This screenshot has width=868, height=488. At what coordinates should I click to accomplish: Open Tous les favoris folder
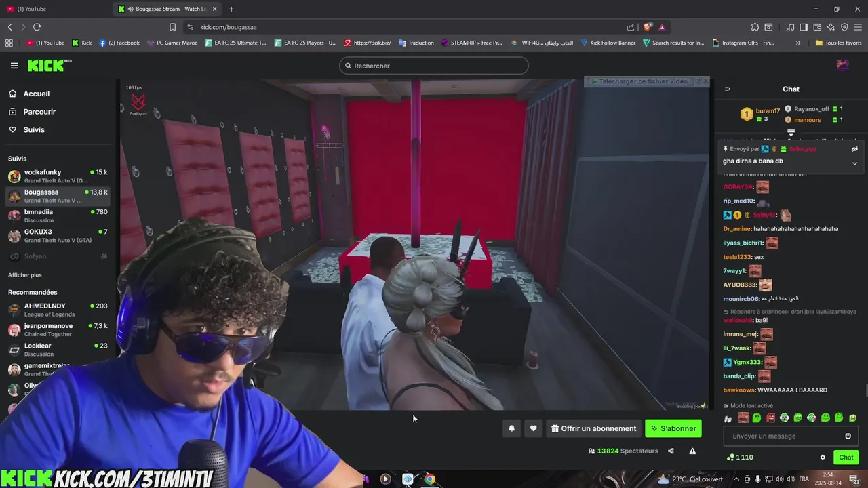pyautogui.click(x=837, y=43)
